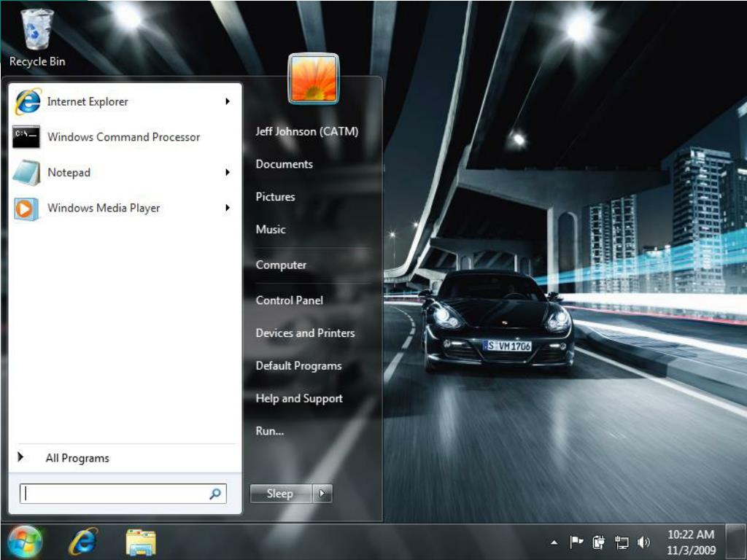Launch Internet Explorer from the taskbar

(x=83, y=542)
